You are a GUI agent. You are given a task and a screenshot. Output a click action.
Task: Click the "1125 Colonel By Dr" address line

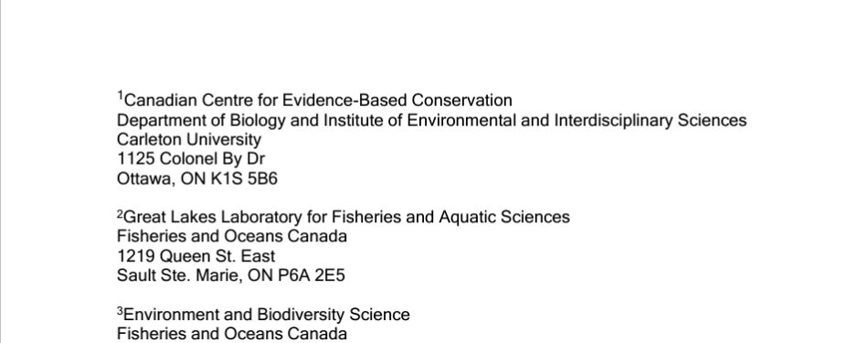click(191, 159)
